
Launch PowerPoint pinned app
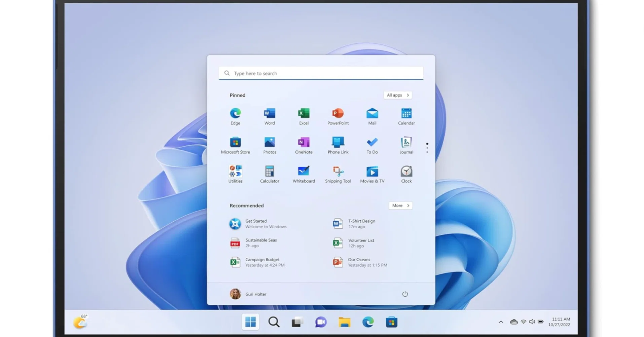click(338, 116)
